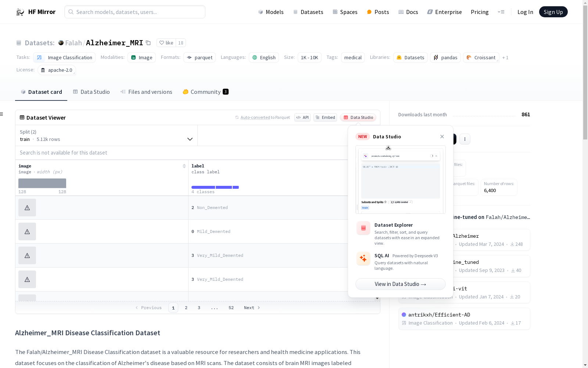Open Docs in top navigation
588x368 pixels.
coord(408,12)
